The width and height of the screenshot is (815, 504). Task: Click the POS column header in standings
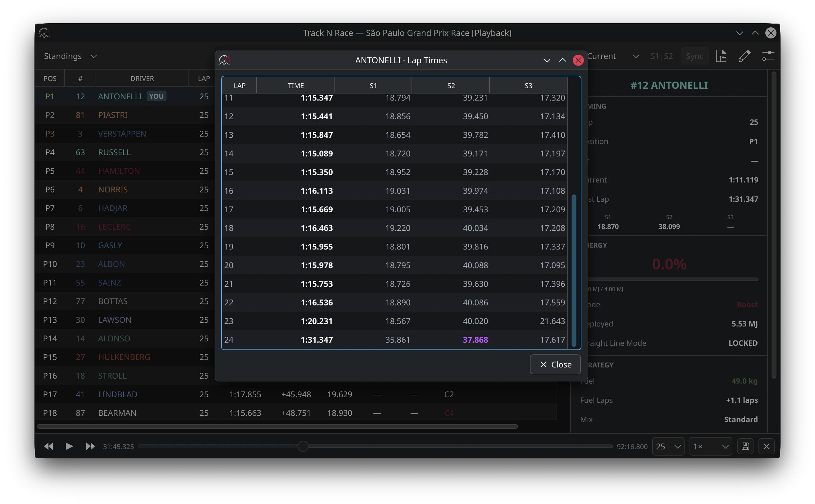click(x=50, y=78)
